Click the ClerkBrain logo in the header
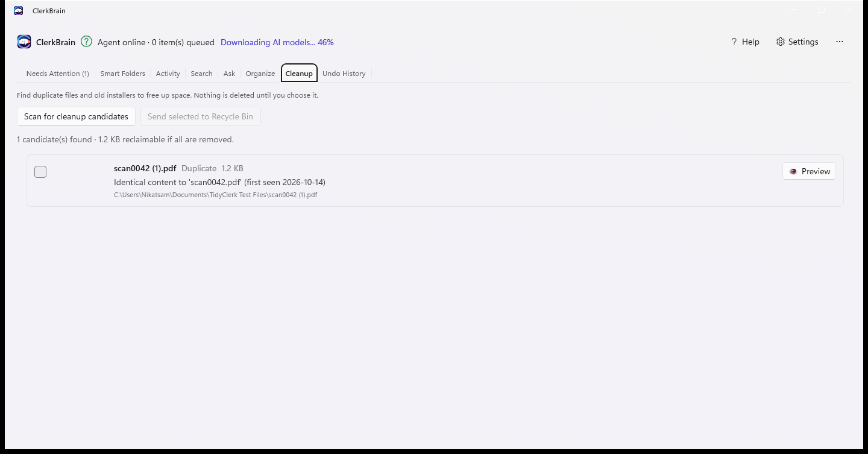Screen dimensions: 868x454 (24, 42)
